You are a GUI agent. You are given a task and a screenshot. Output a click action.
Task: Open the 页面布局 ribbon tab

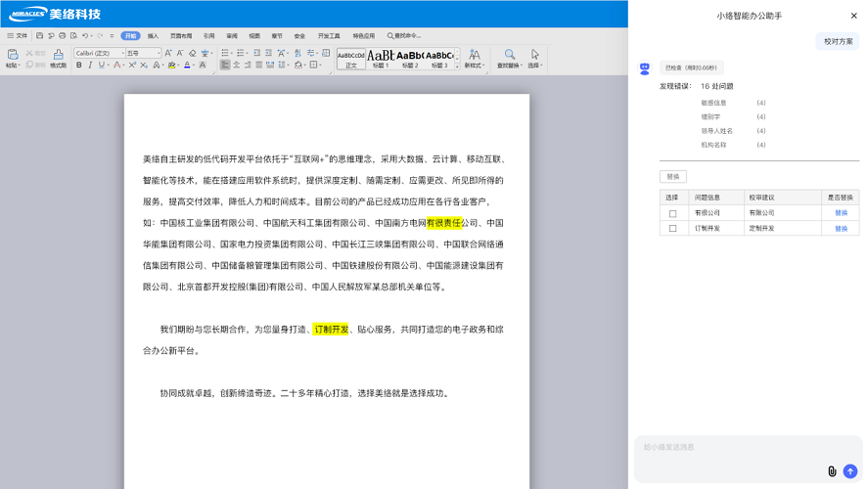tap(180, 35)
